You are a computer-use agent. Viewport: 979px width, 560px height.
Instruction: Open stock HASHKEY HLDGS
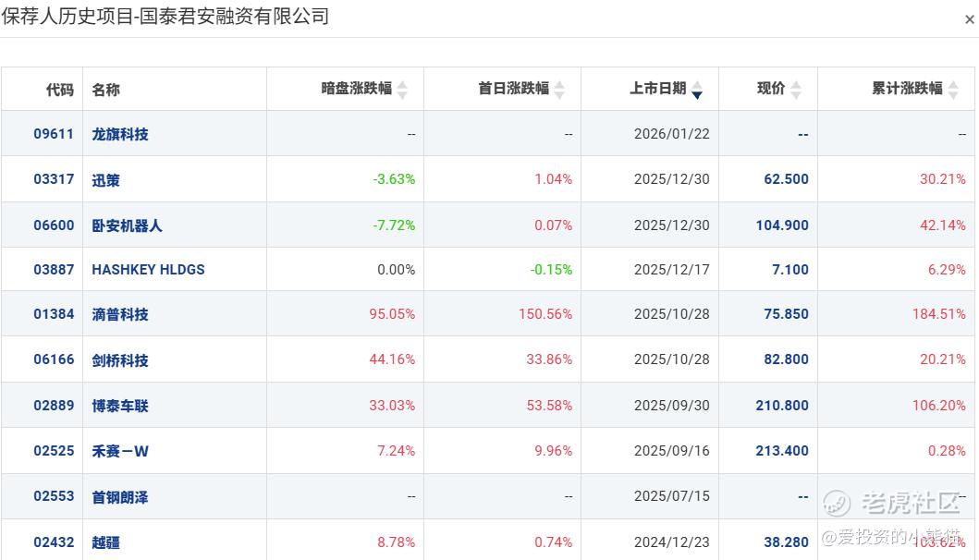[x=148, y=270]
